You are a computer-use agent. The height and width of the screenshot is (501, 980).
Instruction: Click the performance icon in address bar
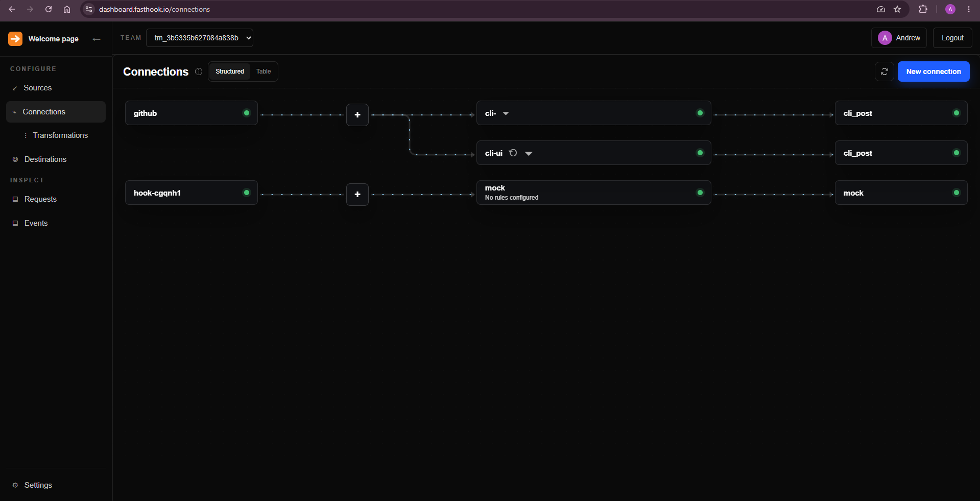[881, 9]
